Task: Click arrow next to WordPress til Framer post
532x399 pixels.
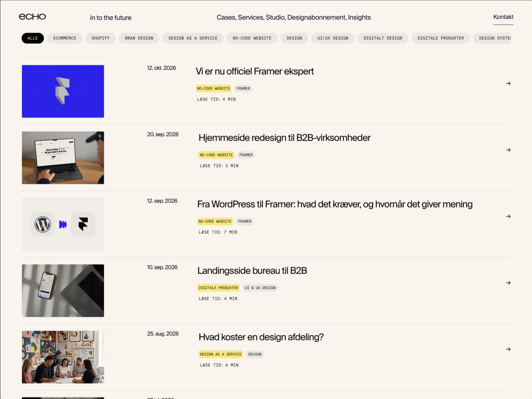Action: [508, 216]
